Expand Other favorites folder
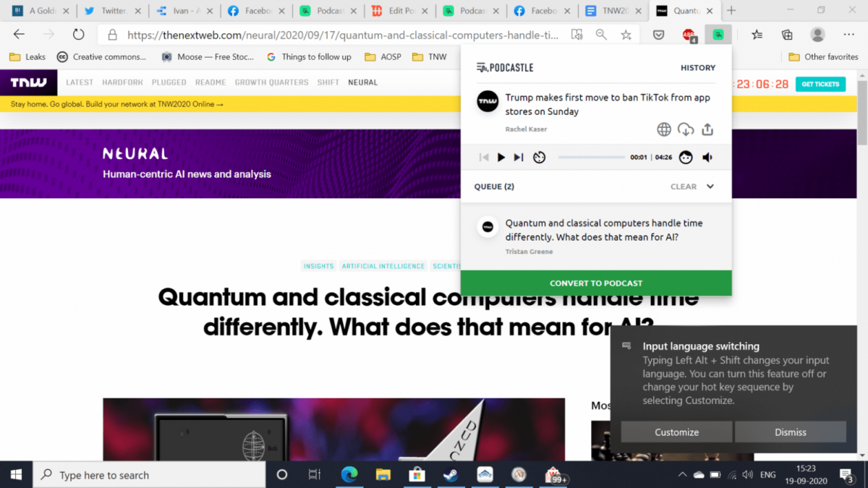 tap(823, 57)
